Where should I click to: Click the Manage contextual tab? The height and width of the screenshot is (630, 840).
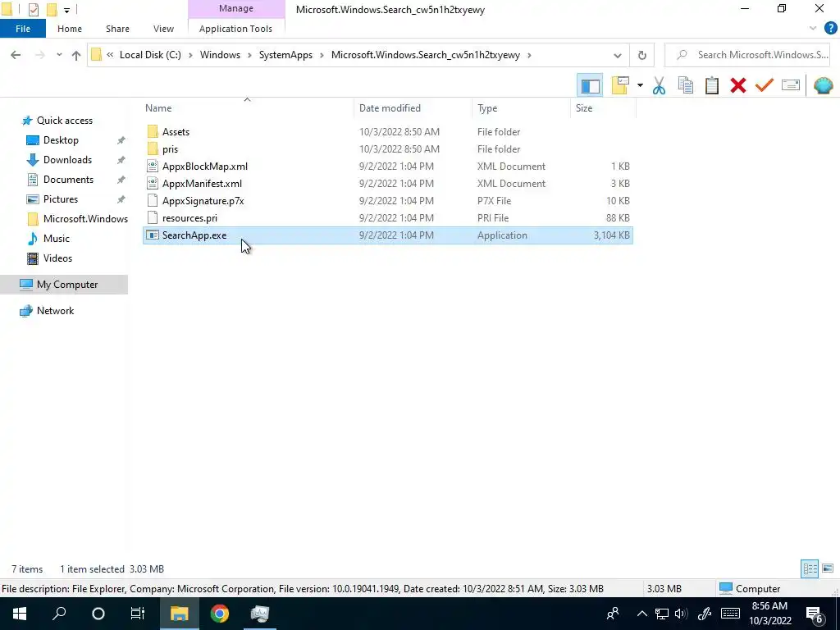(235, 8)
